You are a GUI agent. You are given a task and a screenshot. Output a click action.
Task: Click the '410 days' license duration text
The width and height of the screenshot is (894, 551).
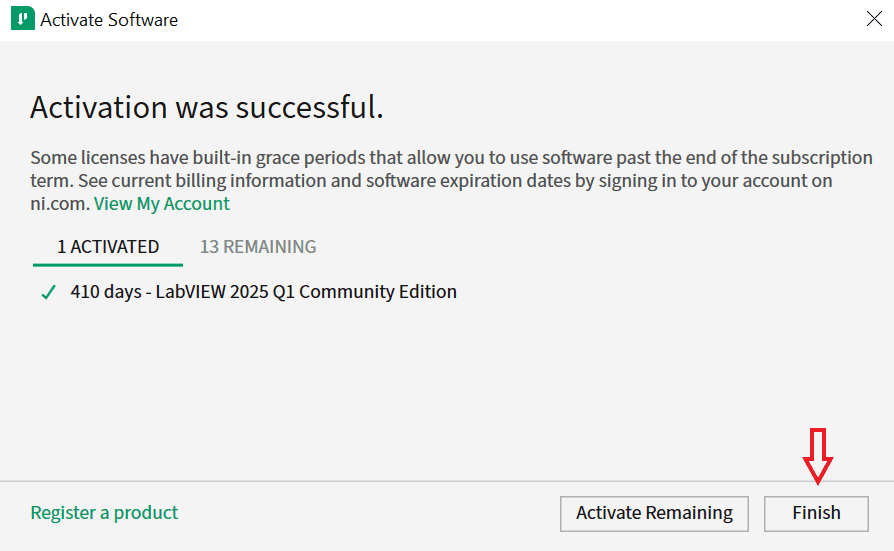109,292
